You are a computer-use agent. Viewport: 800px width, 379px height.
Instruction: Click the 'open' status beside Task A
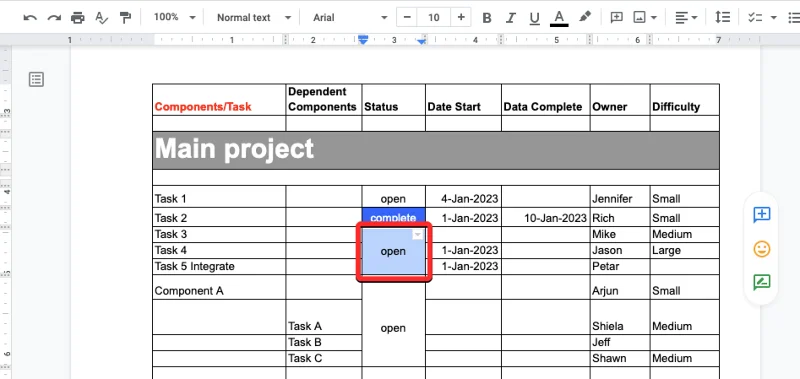click(x=393, y=329)
